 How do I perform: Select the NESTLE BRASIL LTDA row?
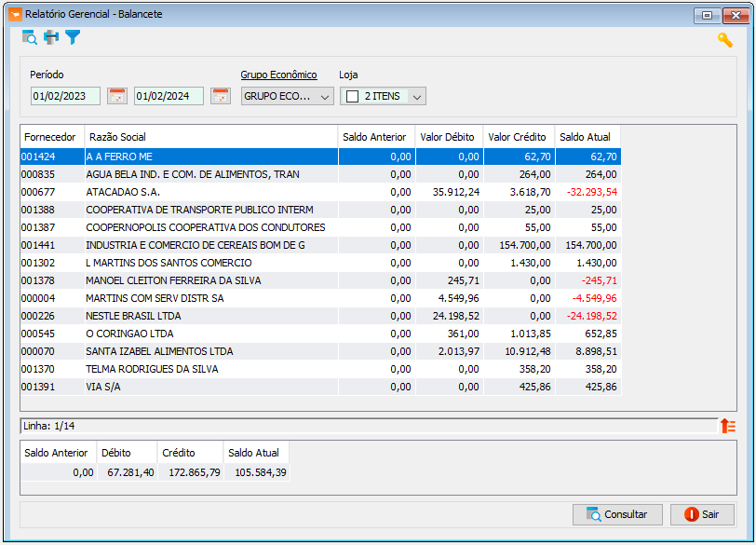click(x=320, y=317)
